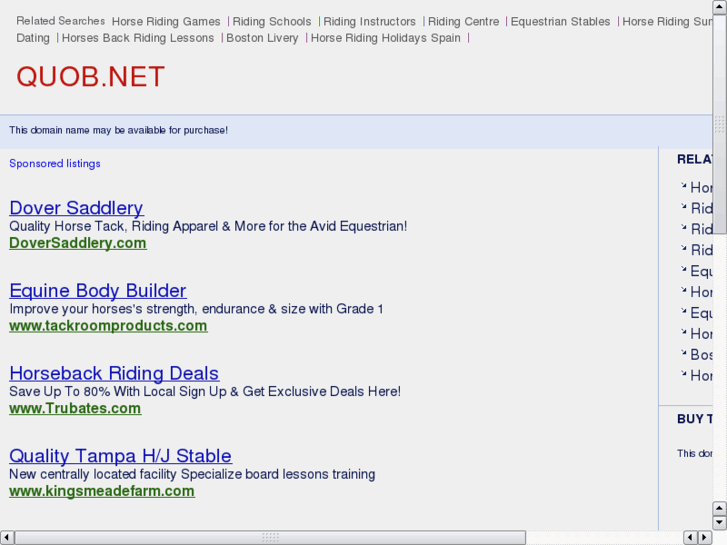Open the Boston Livery link
Image resolution: width=727 pixels, height=545 pixels.
point(262,38)
